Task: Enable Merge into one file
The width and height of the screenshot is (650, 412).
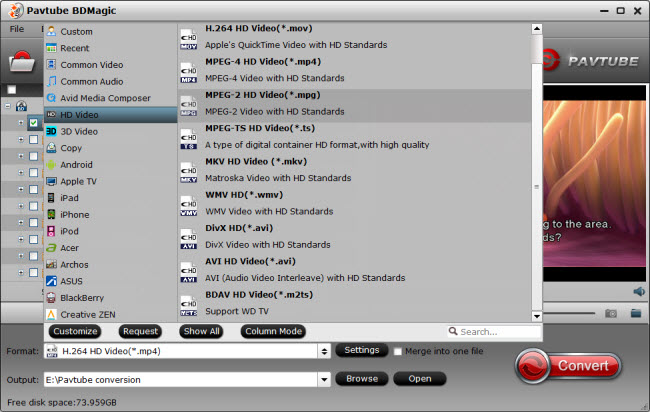Action: 398,351
